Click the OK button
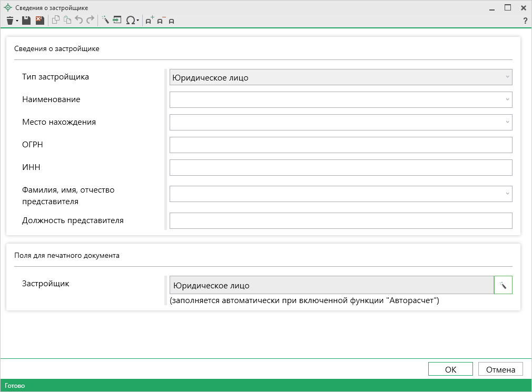 click(450, 369)
